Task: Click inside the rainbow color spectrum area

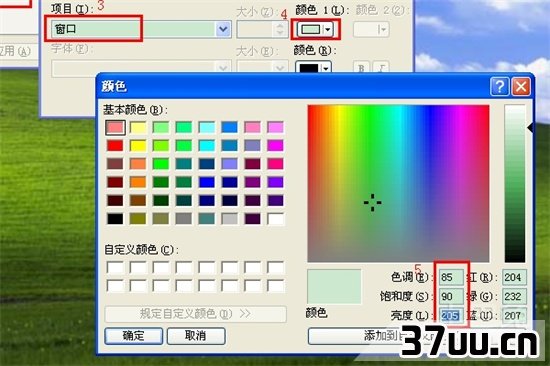Action: (x=398, y=183)
